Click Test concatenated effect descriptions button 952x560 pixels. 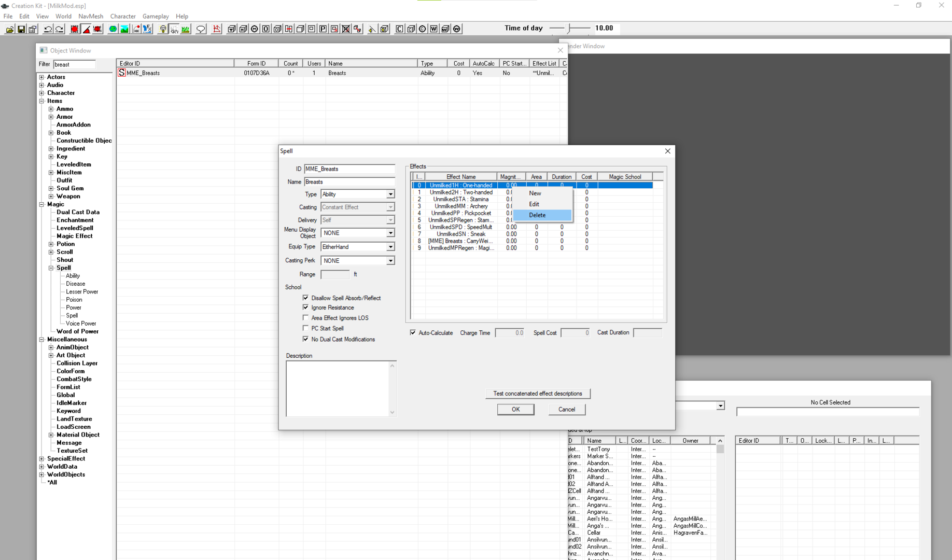[x=538, y=394]
